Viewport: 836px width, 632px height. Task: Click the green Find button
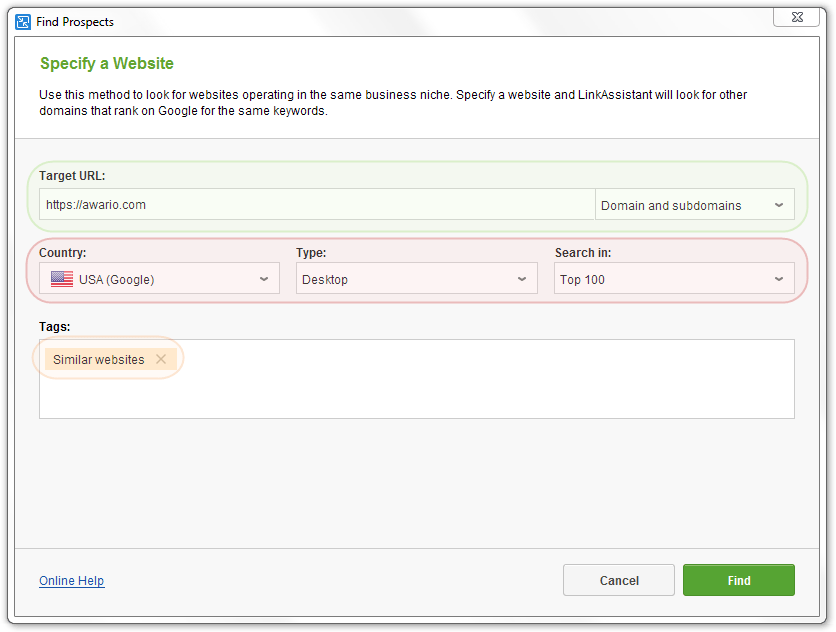(738, 581)
